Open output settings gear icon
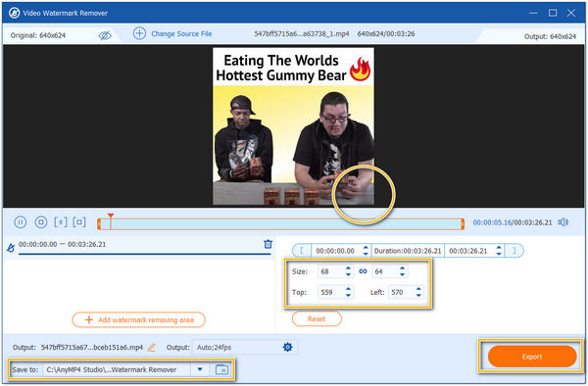This screenshot has width=588, height=386. coord(287,347)
